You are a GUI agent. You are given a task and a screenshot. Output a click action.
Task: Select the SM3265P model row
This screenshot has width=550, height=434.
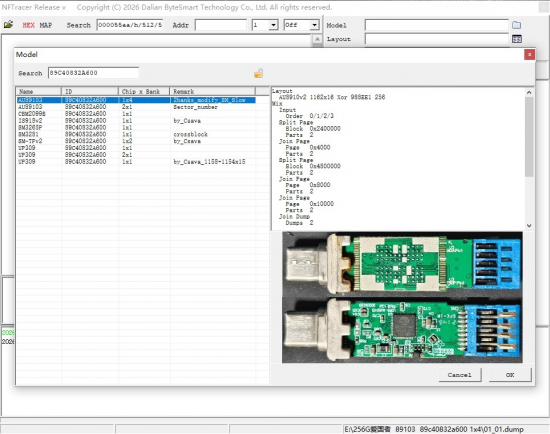click(136, 127)
